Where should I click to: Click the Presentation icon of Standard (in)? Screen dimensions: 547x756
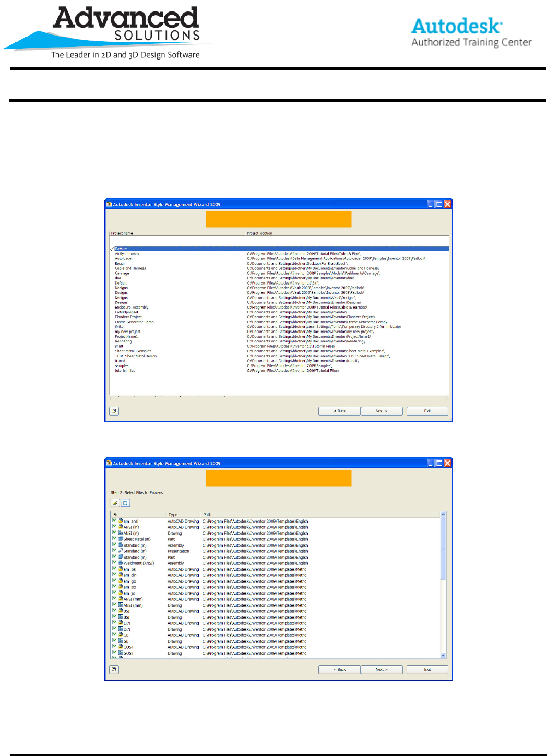[x=121, y=551]
